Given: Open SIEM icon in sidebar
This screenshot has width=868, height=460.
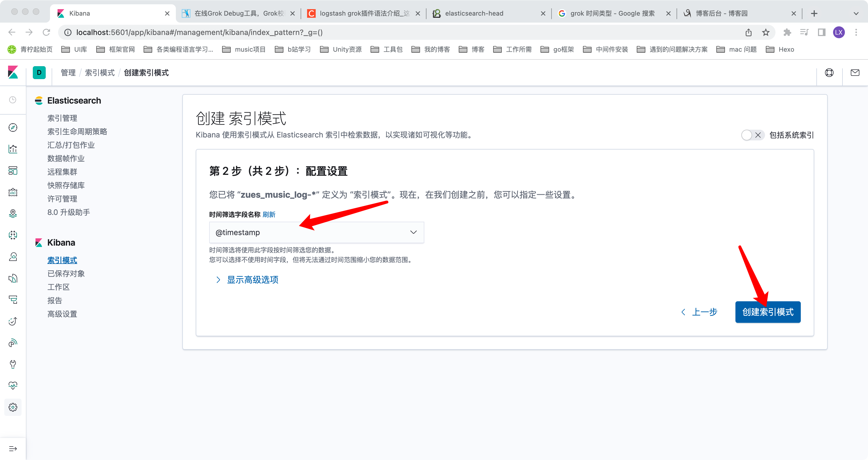Looking at the screenshot, I should [13, 343].
